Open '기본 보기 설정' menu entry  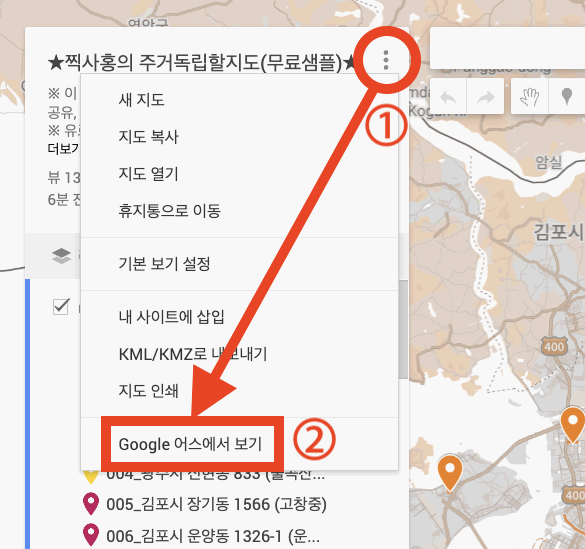239,264
